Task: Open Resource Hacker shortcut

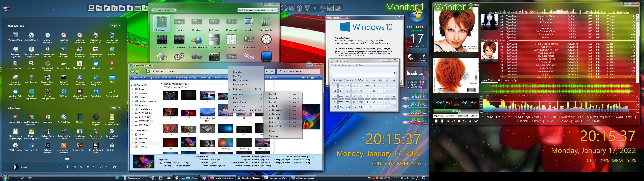Action: tap(80, 147)
